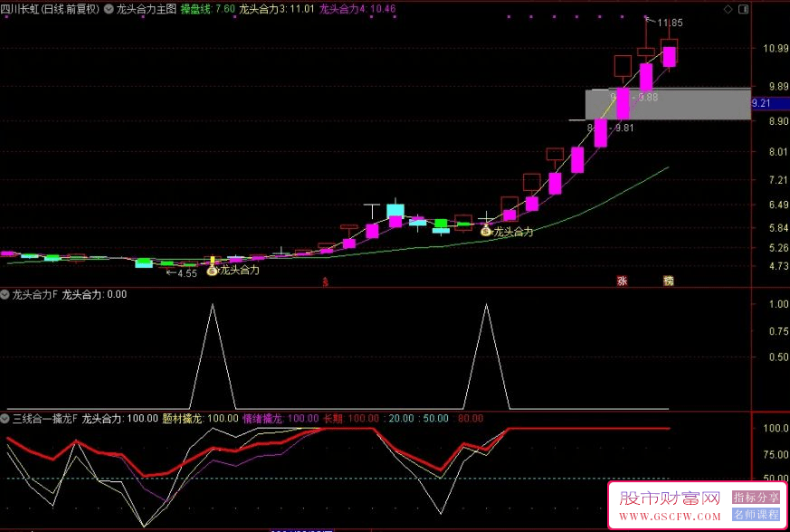Select stock title 四川长虹(日线.前复权)
The image size is (790, 532).
tap(51, 8)
